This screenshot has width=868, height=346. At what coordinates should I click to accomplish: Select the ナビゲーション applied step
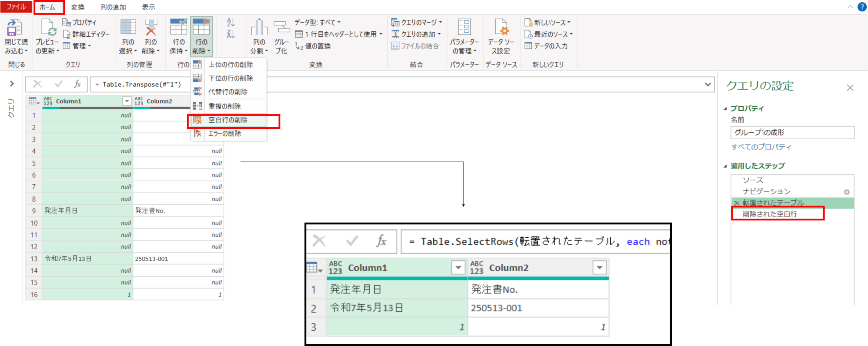pyautogui.click(x=792, y=192)
